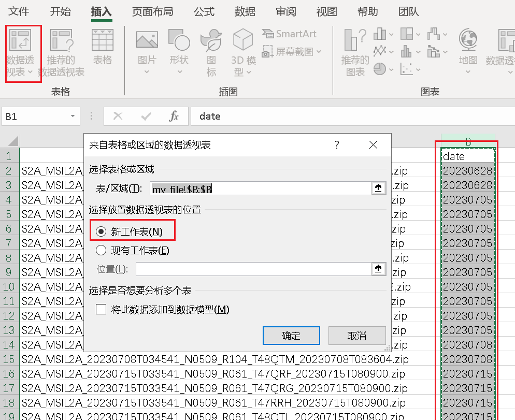Expand Screenshot dropdown chevron
Screen dimensions: 515x420
319,52
